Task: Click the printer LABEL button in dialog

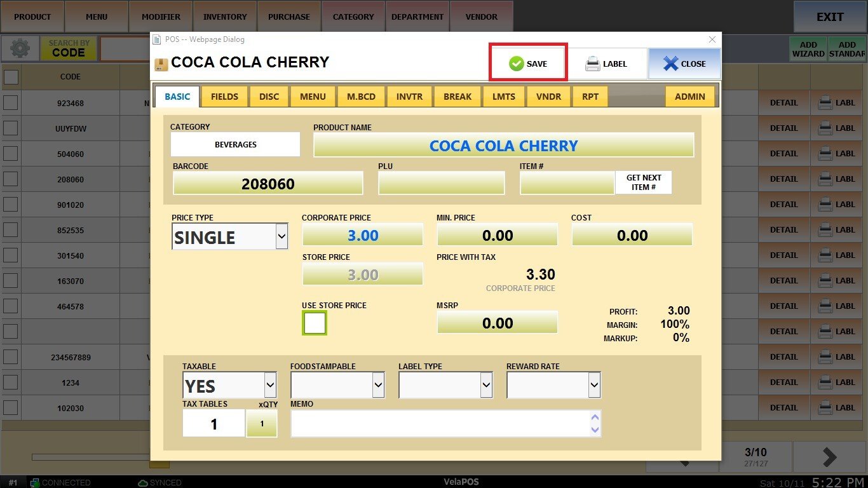Action: [x=606, y=64]
